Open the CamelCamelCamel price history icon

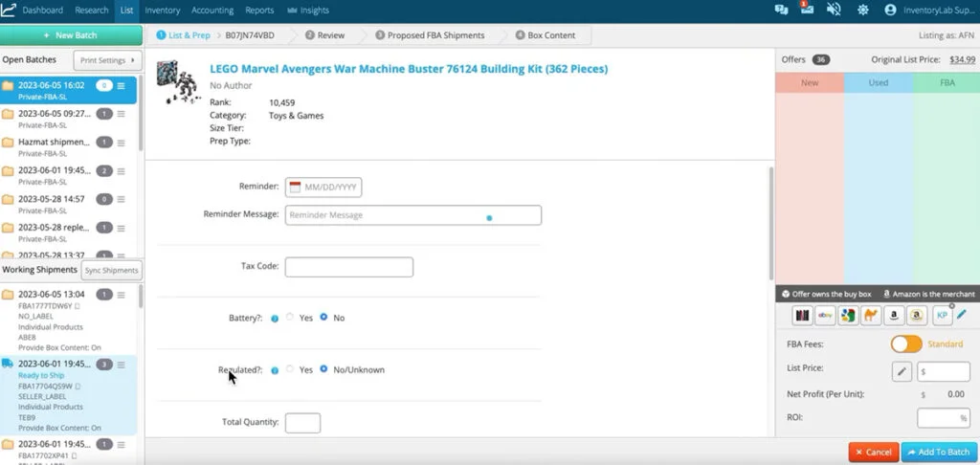coord(871,315)
